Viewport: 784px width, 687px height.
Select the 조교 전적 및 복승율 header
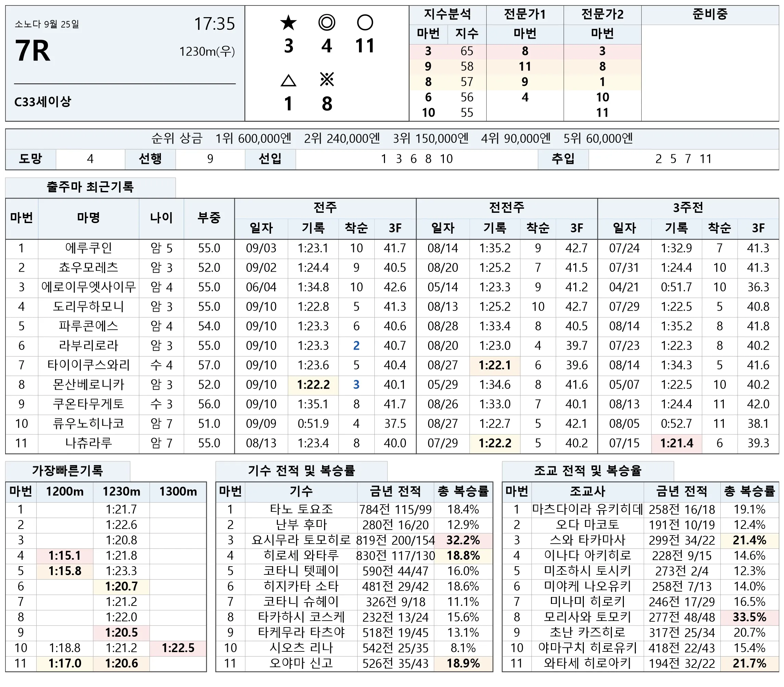pyautogui.click(x=588, y=470)
